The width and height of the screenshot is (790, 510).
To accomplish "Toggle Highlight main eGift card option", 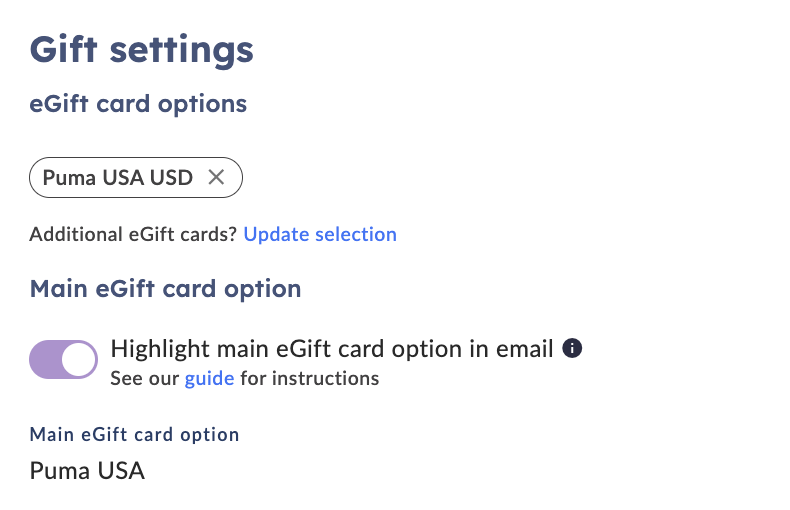I will [x=63, y=359].
